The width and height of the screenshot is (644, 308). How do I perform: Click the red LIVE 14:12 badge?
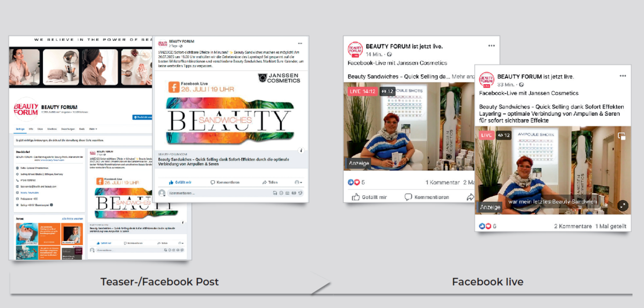(362, 91)
